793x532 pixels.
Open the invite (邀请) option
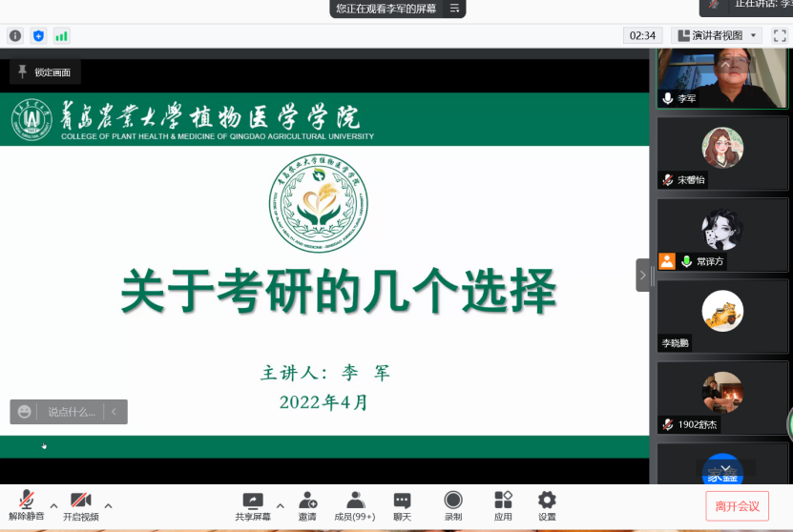pos(307,505)
